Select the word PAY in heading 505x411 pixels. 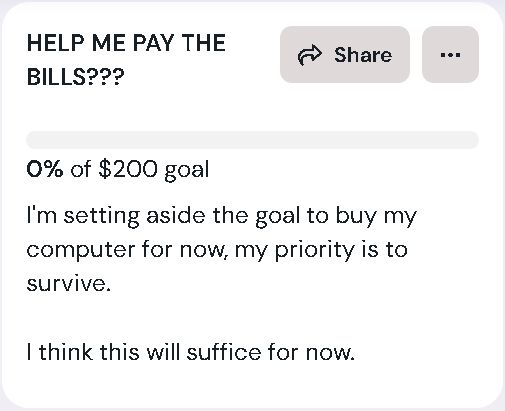[x=153, y=43]
